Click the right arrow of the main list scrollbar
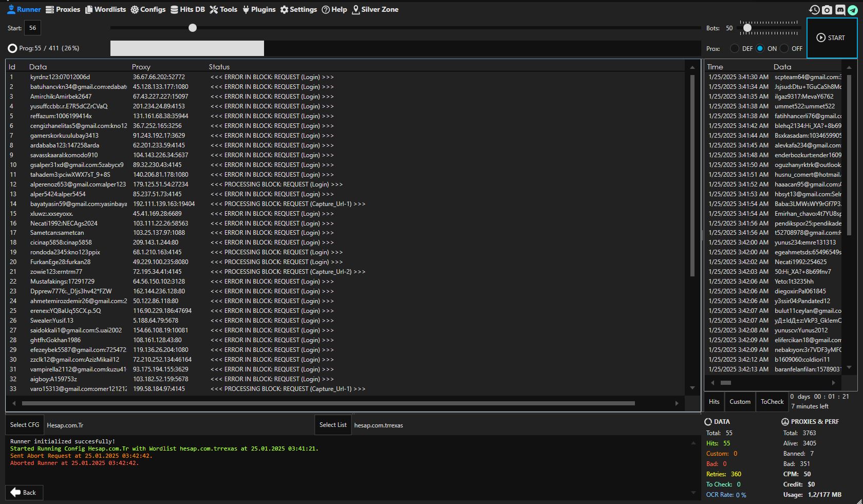Viewport: 863px width, 504px height. [677, 403]
